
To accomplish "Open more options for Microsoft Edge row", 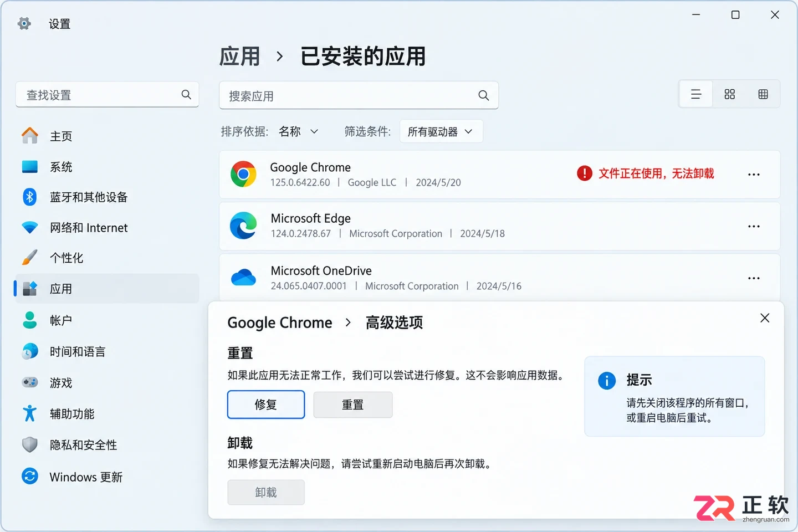I will [x=754, y=226].
